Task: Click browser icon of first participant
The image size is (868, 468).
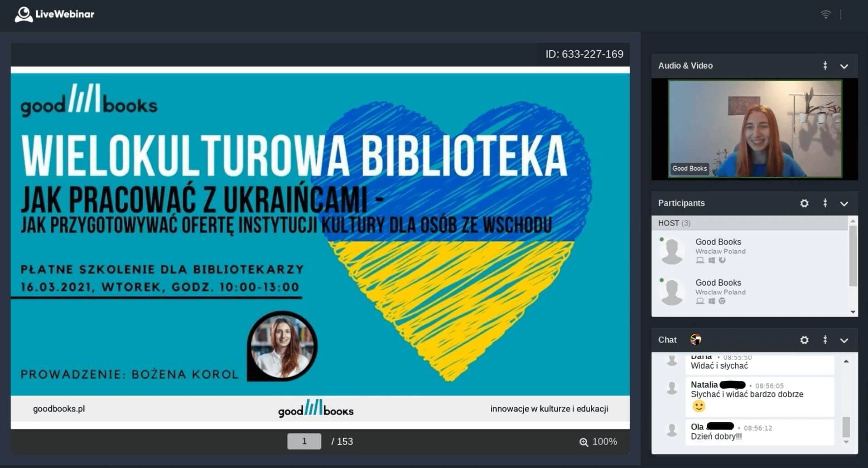Action: click(x=722, y=260)
